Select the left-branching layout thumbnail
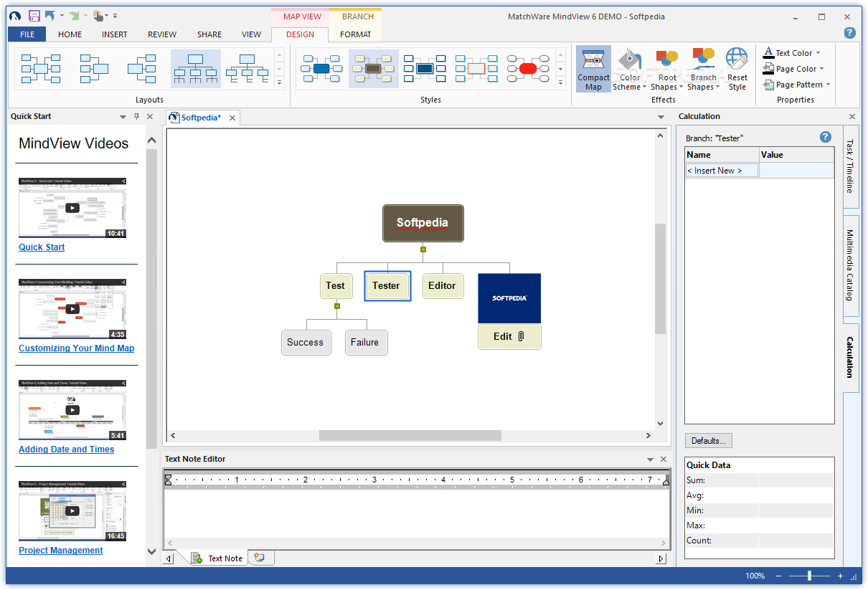The width and height of the screenshot is (868, 590). pos(94,69)
